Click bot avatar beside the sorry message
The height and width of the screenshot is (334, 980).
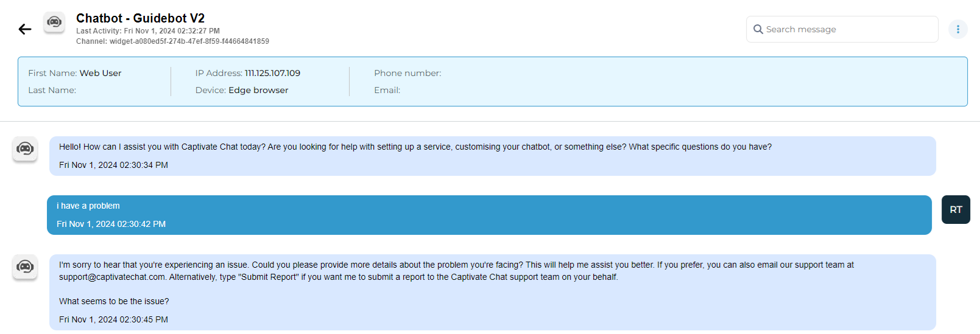[x=25, y=267]
